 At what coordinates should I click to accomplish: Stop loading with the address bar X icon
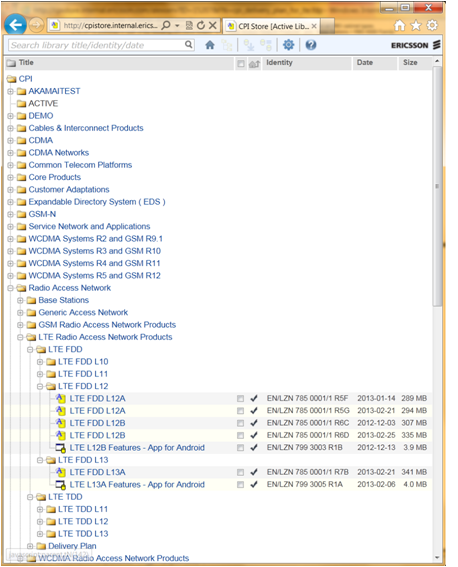point(213,25)
